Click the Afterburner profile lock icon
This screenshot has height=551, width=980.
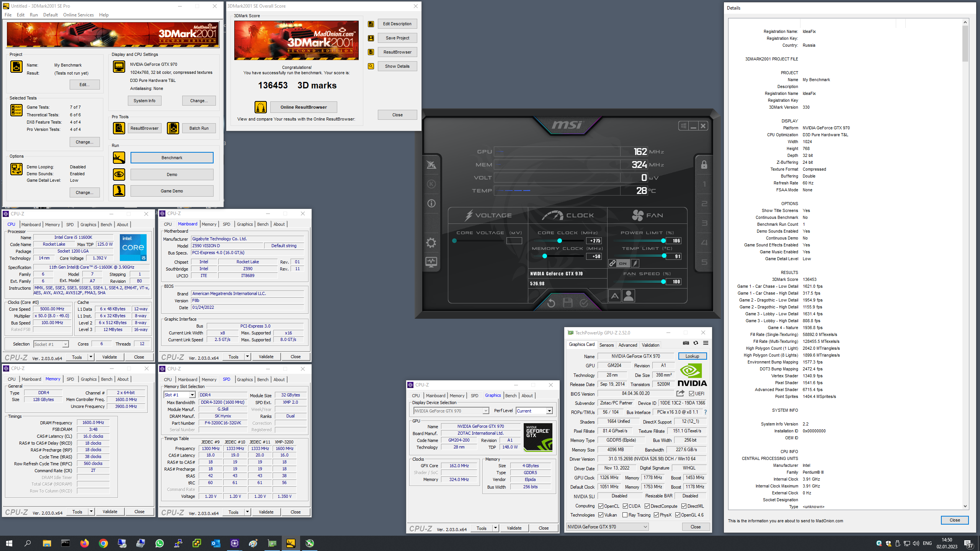pyautogui.click(x=704, y=165)
